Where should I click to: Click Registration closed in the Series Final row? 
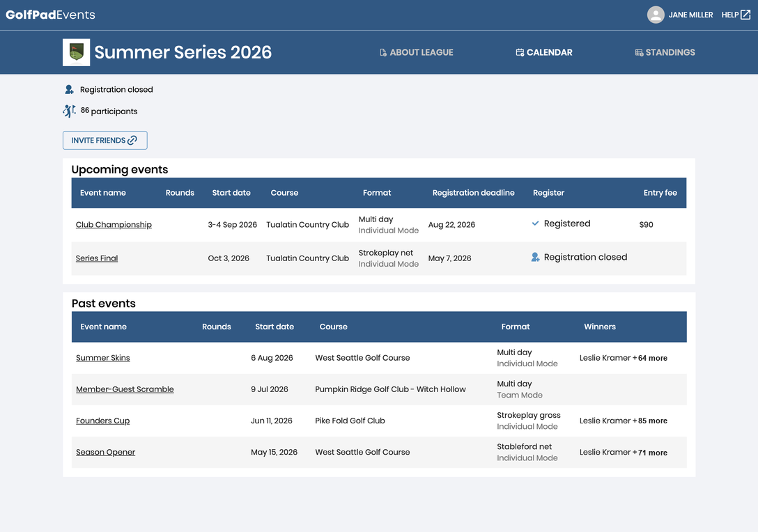[x=585, y=257]
